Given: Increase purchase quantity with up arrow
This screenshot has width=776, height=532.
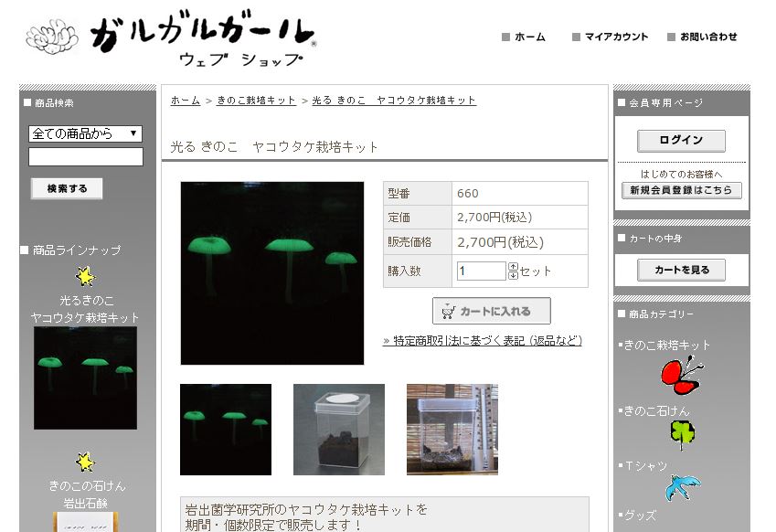Looking at the screenshot, I should 513,267.
